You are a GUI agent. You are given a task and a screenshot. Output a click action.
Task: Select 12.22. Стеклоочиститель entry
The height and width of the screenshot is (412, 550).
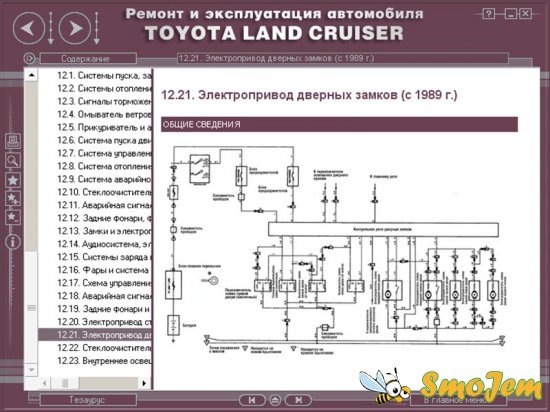pos(104,347)
